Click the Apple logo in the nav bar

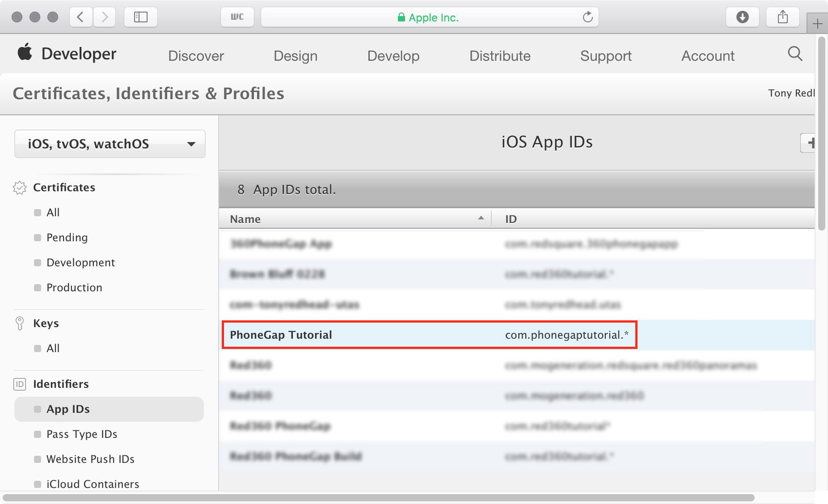[x=25, y=52]
